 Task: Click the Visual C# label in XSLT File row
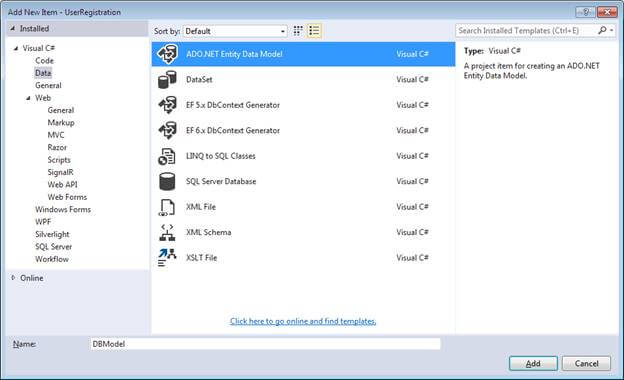[x=412, y=258]
